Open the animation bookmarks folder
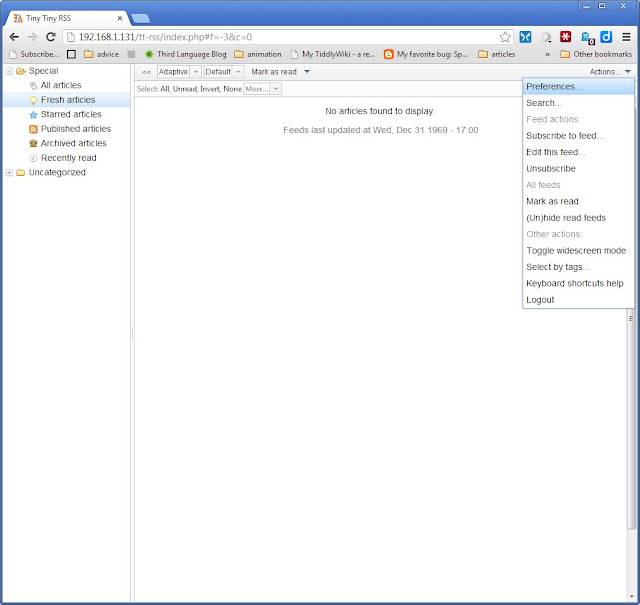 (258, 54)
